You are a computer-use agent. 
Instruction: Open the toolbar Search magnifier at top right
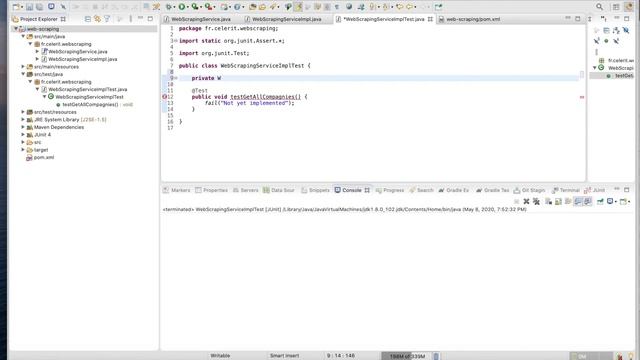tap(599, 7)
